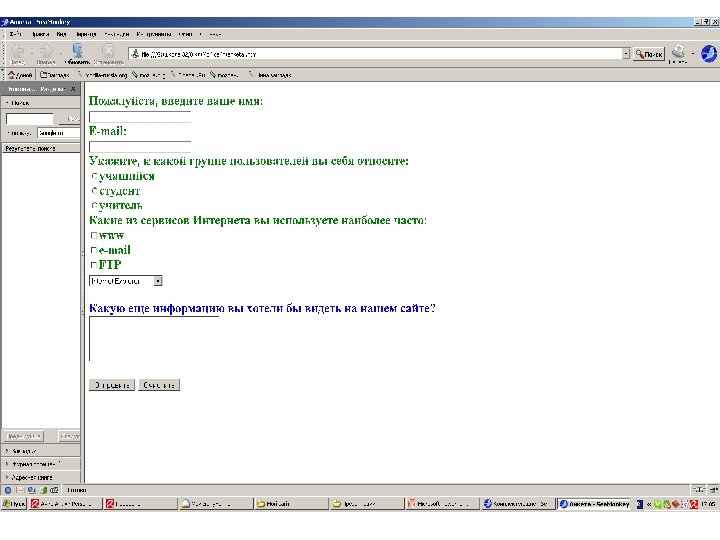Viewport: 720px width, 540px height.
Task: Click the sidebar search button next to field
Action: click(70, 119)
